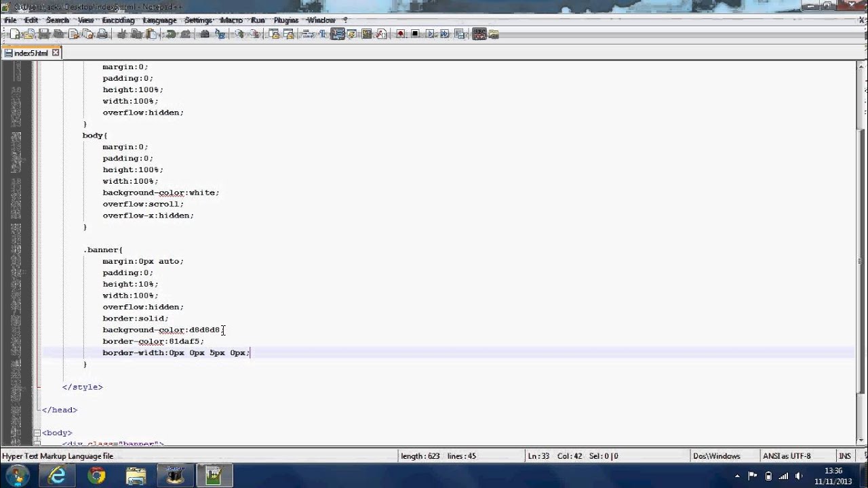Play back the recorded macro
This screenshot has height=488, width=868.
430,34
